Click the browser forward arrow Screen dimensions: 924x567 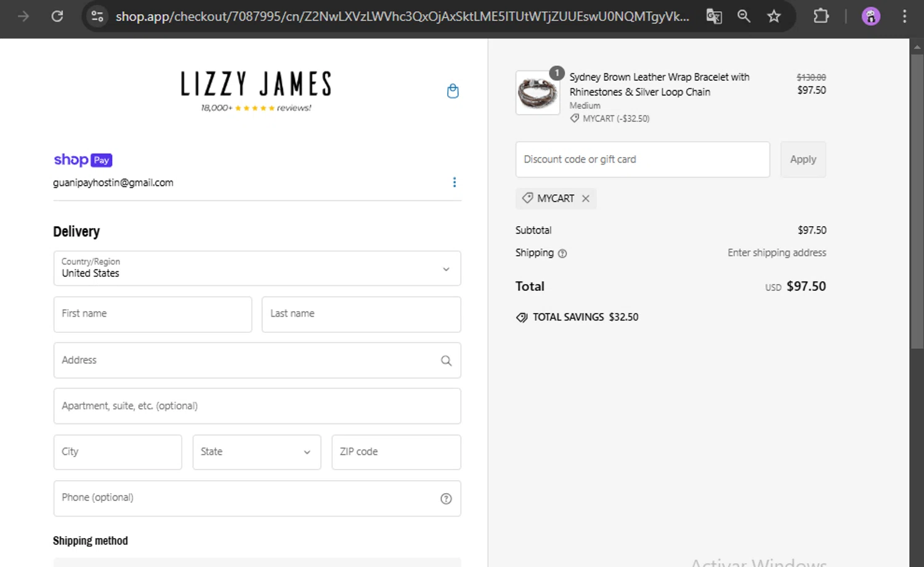tap(23, 16)
